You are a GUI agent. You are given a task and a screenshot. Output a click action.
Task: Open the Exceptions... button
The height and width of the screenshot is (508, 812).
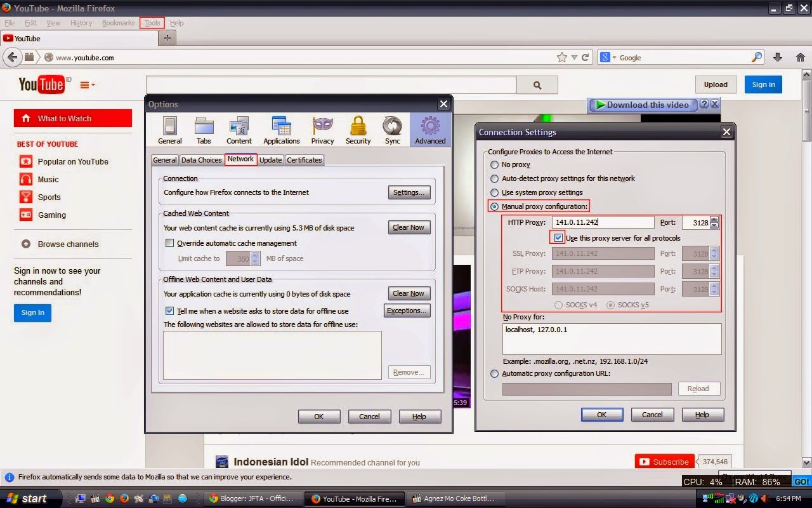(407, 311)
